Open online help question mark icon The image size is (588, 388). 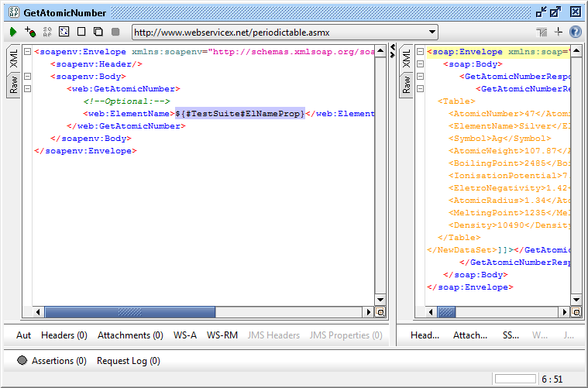[576, 32]
